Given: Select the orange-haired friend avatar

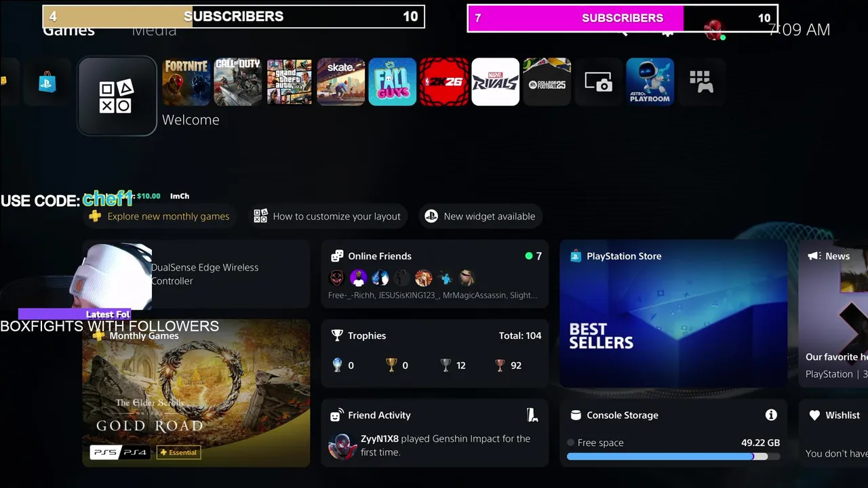Looking at the screenshot, I should [x=424, y=277].
